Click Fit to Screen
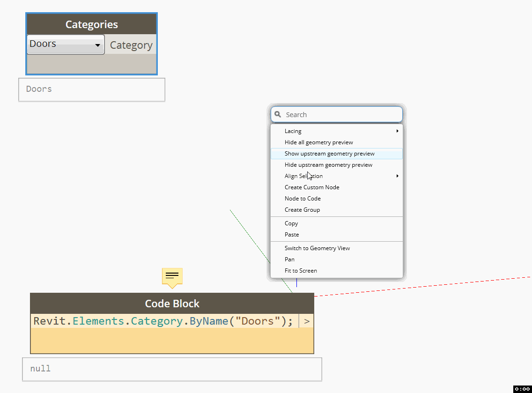532x393 pixels. [301, 270]
